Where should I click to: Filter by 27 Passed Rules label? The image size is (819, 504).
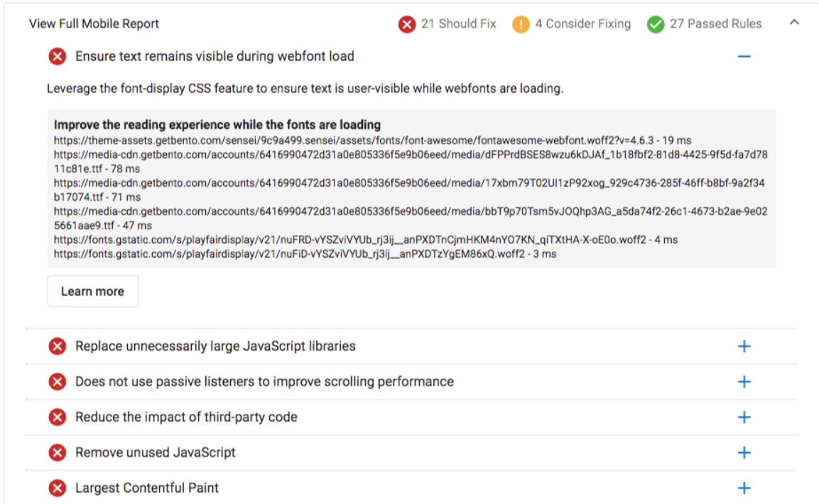click(715, 24)
